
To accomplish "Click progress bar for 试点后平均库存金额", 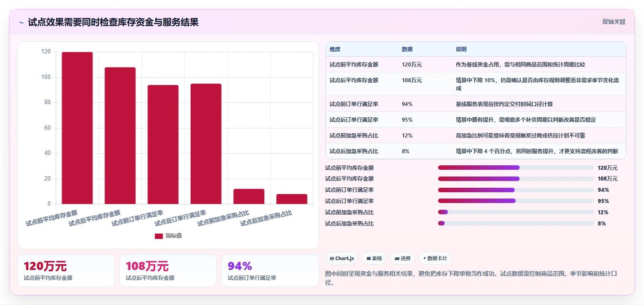I will pyautogui.click(x=516, y=179).
